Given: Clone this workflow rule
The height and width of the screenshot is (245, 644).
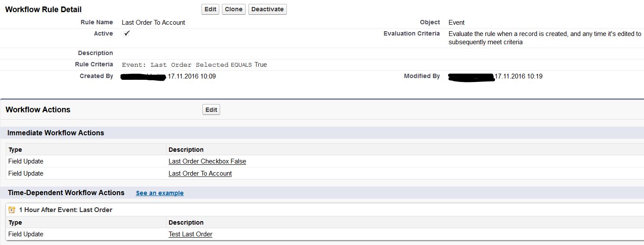Looking at the screenshot, I should click(234, 9).
